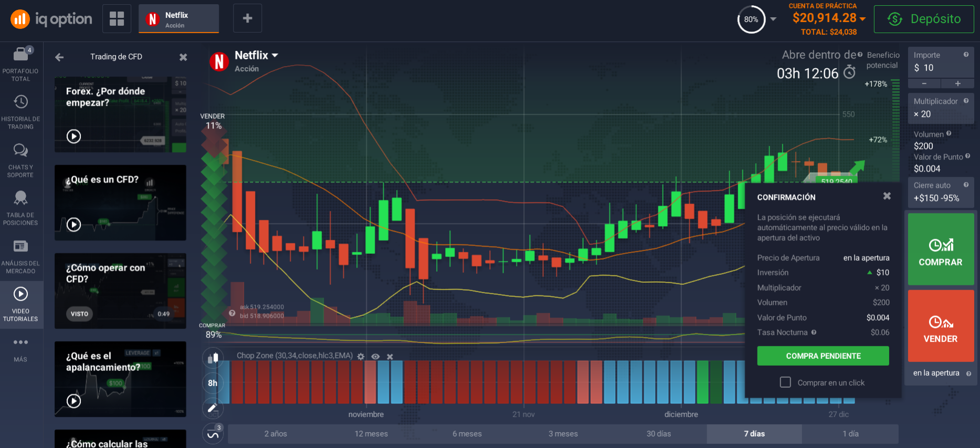Image resolution: width=980 pixels, height=448 pixels.
Task: Click the Valor de Punto info icon
Action: (x=967, y=156)
